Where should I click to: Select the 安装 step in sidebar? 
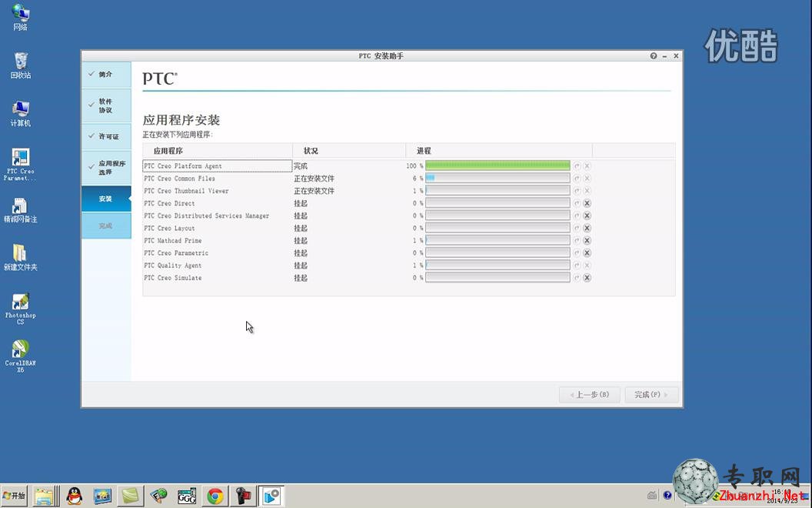click(106, 199)
